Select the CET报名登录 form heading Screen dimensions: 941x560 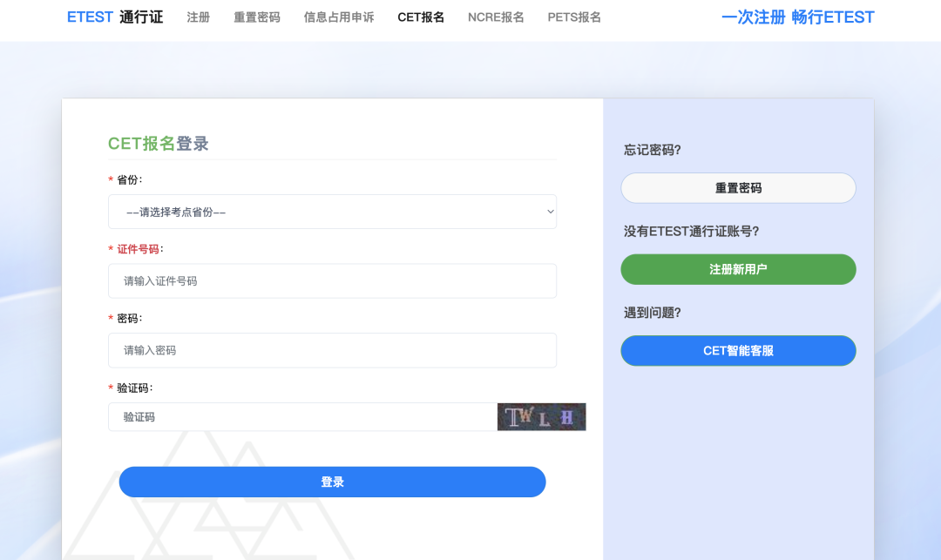(158, 143)
